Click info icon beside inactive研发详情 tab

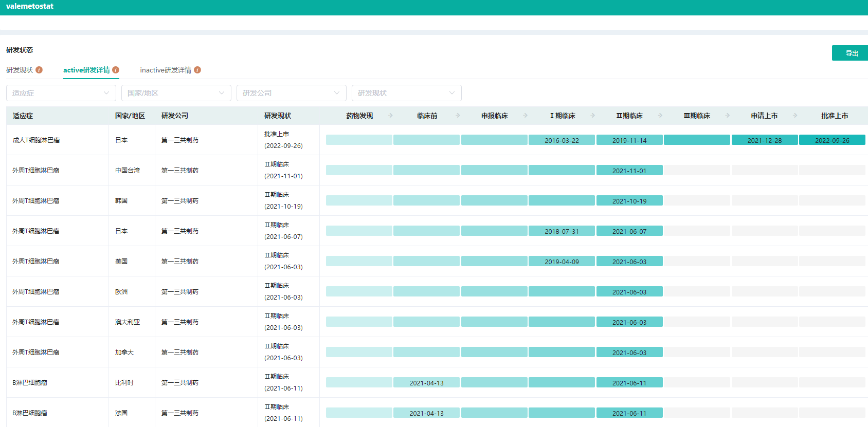pos(197,70)
